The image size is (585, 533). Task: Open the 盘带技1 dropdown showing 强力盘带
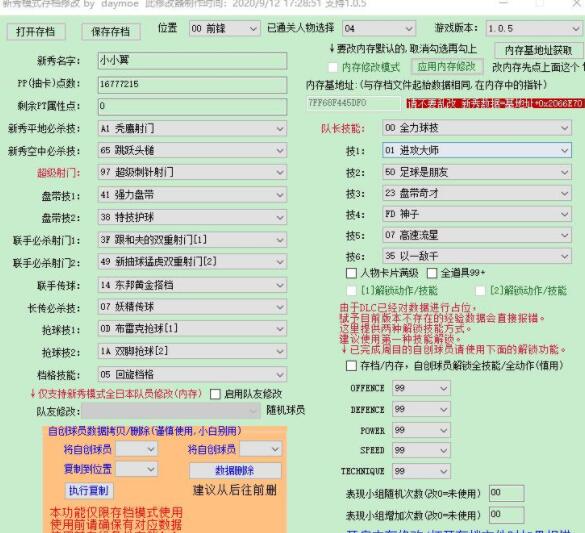[x=193, y=195]
